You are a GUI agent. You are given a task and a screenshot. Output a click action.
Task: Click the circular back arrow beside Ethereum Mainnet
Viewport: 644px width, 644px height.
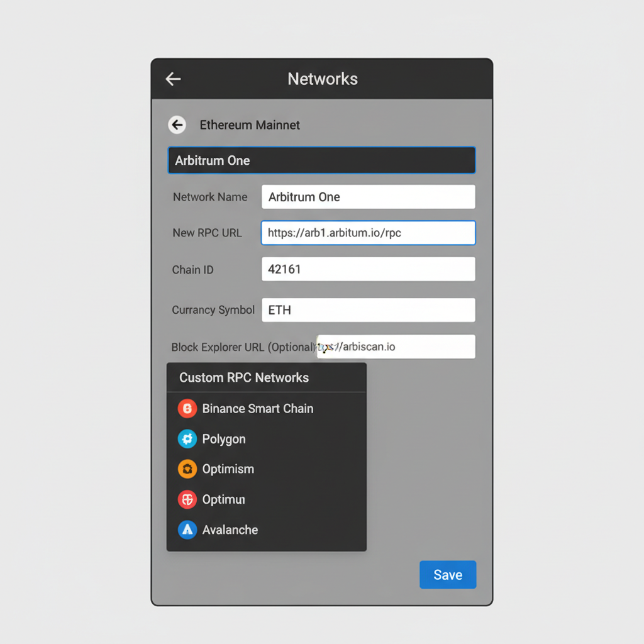click(x=177, y=125)
